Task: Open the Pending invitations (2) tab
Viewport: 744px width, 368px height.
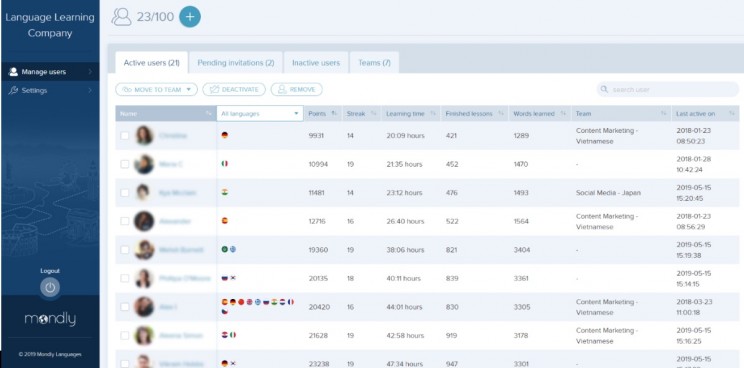Action: (236, 63)
